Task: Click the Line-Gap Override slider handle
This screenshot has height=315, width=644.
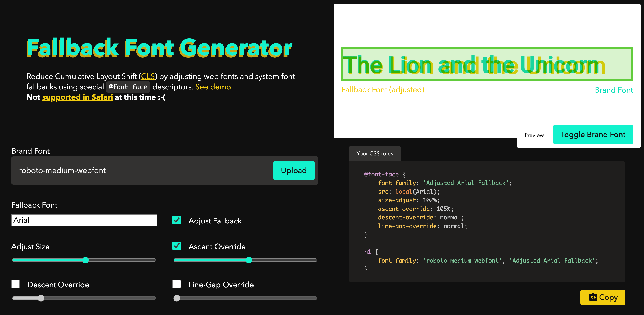Action: pyautogui.click(x=177, y=298)
